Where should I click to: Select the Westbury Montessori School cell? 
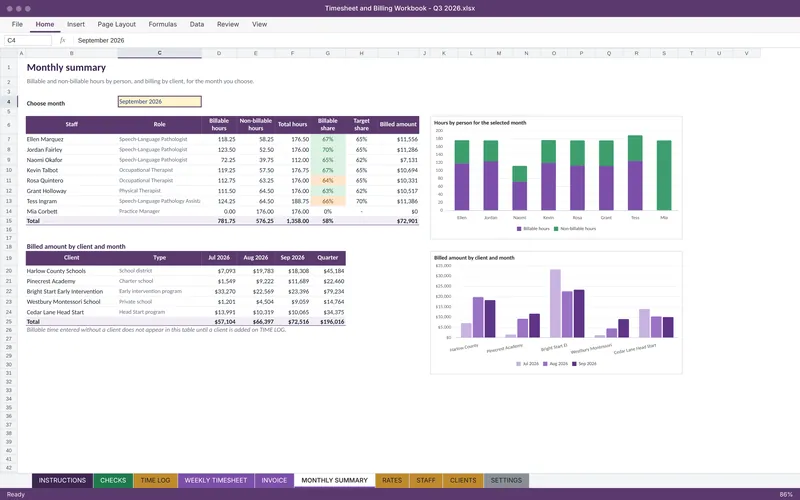click(x=71, y=302)
